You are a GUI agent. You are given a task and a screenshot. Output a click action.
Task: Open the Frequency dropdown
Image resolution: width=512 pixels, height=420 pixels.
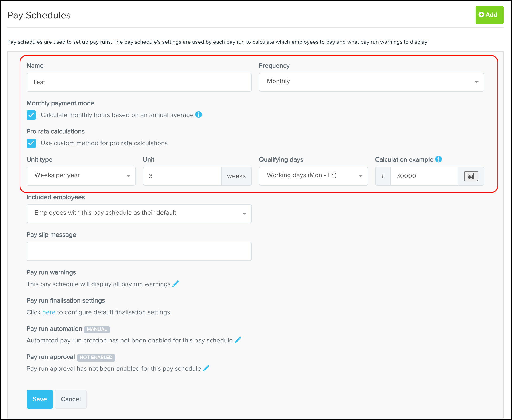pos(371,82)
